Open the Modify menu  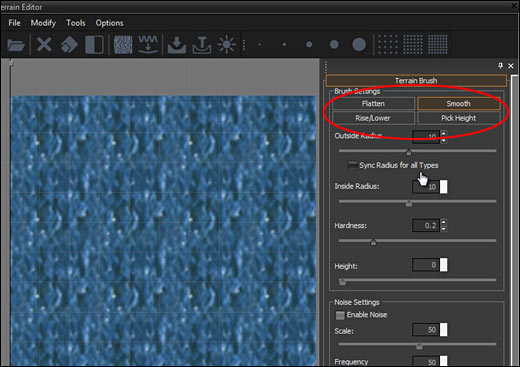pyautogui.click(x=43, y=23)
